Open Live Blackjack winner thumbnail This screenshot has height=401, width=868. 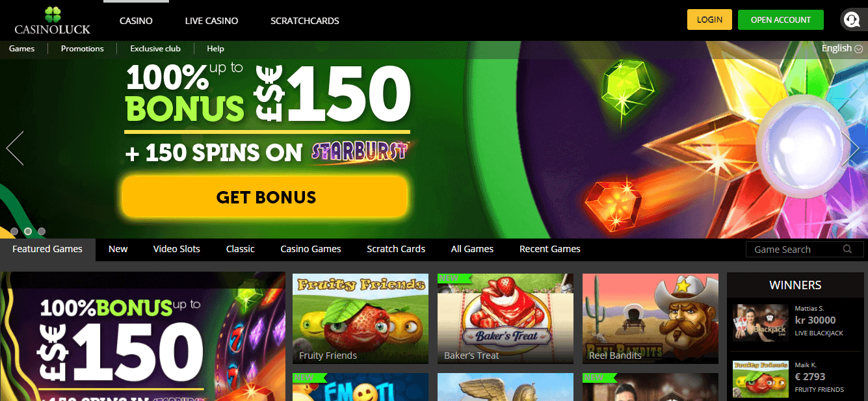(760, 323)
